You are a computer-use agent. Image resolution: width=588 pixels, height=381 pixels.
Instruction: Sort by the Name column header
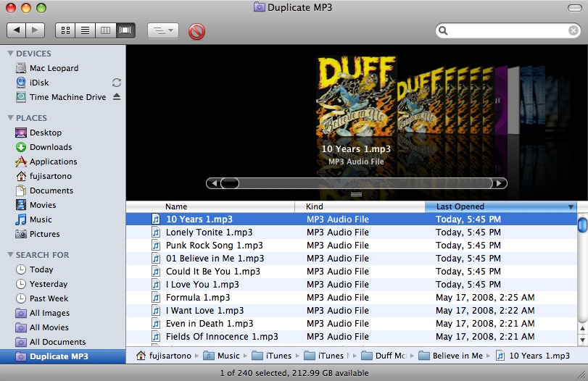tap(210, 206)
